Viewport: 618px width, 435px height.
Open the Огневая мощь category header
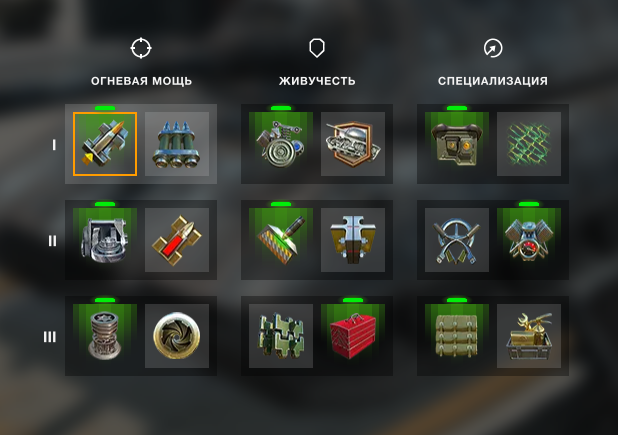141,81
